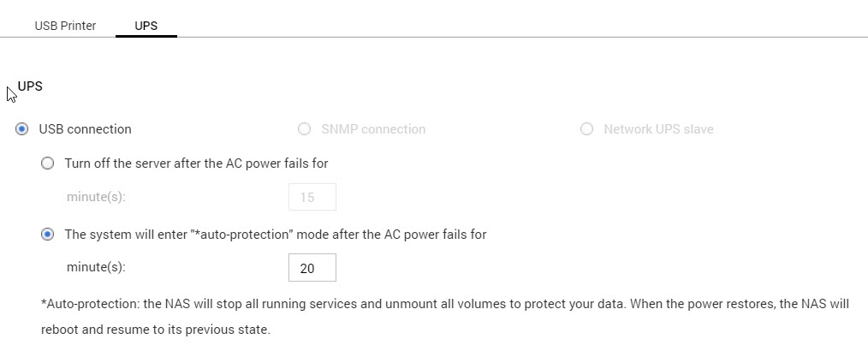Viewport: 868px width, 345px height.
Task: Switch to the USB Printer tab
Action: coord(65,26)
